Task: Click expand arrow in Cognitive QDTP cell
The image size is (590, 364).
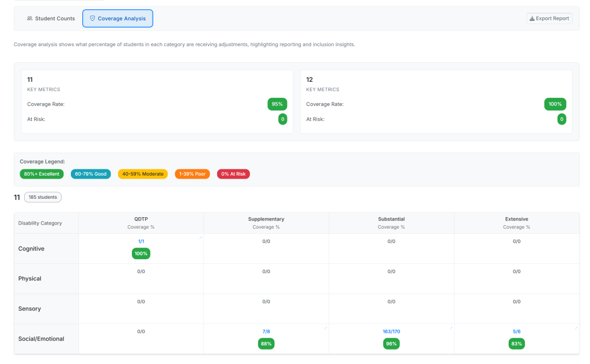Action: point(201,237)
